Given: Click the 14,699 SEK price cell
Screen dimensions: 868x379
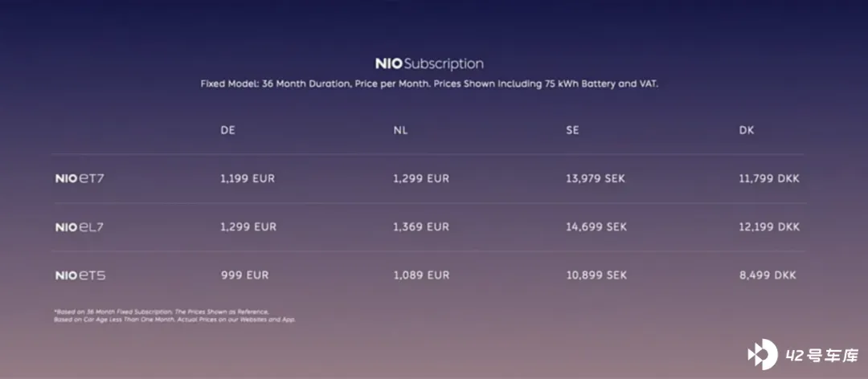Looking at the screenshot, I should [596, 227].
